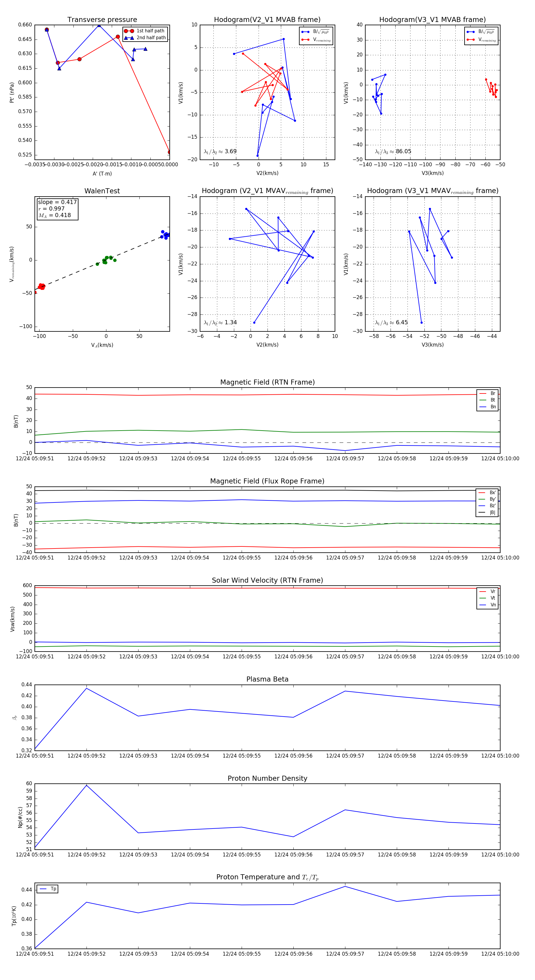This screenshot has height=980, width=535.
Task: Click the eigenvalue ratio 1.34 annotation
Action: (220, 323)
